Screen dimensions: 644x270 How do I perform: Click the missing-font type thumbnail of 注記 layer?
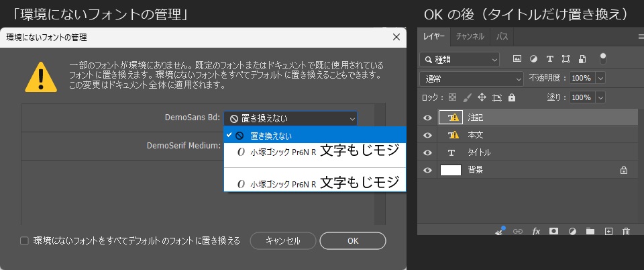pyautogui.click(x=451, y=118)
